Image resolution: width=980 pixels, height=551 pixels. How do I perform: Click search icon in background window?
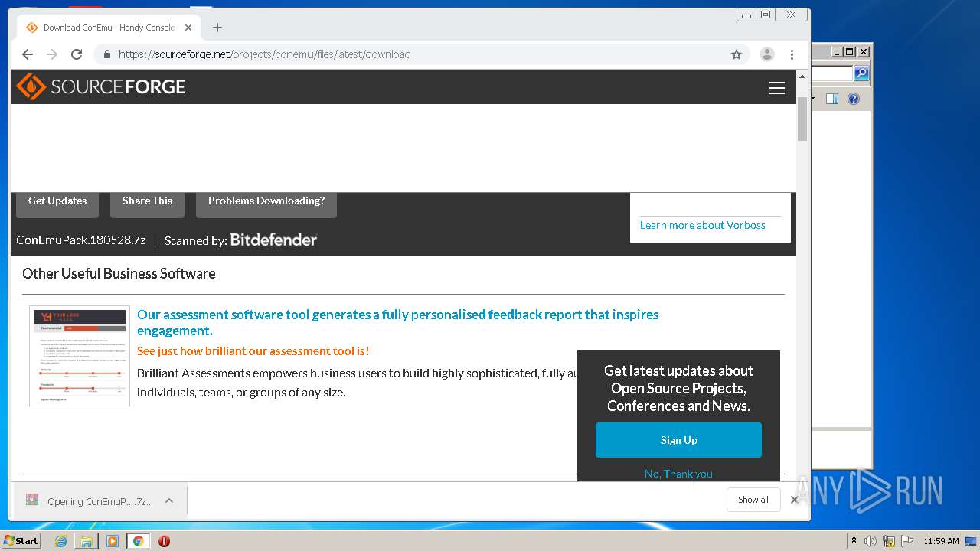pos(861,73)
